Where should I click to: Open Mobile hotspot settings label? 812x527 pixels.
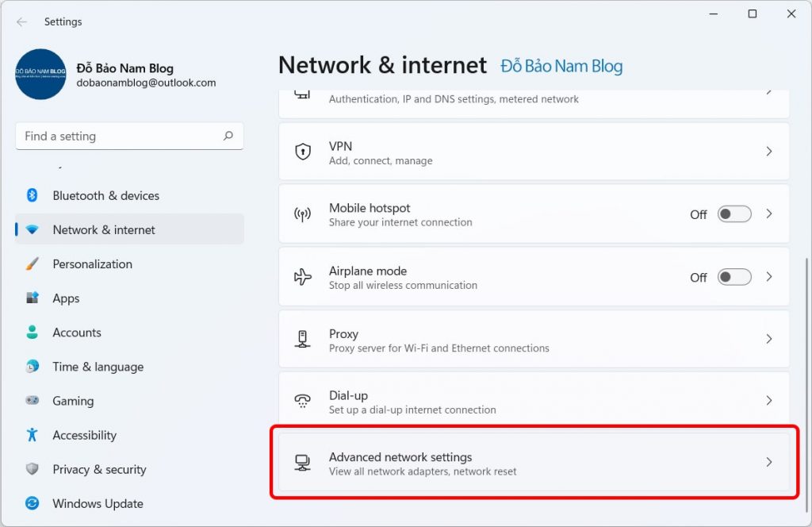click(370, 208)
